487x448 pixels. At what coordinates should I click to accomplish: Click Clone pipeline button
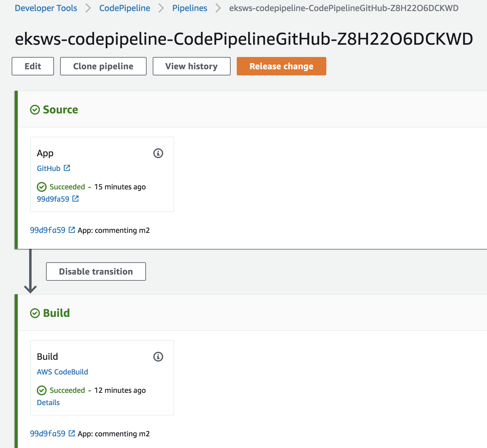103,66
